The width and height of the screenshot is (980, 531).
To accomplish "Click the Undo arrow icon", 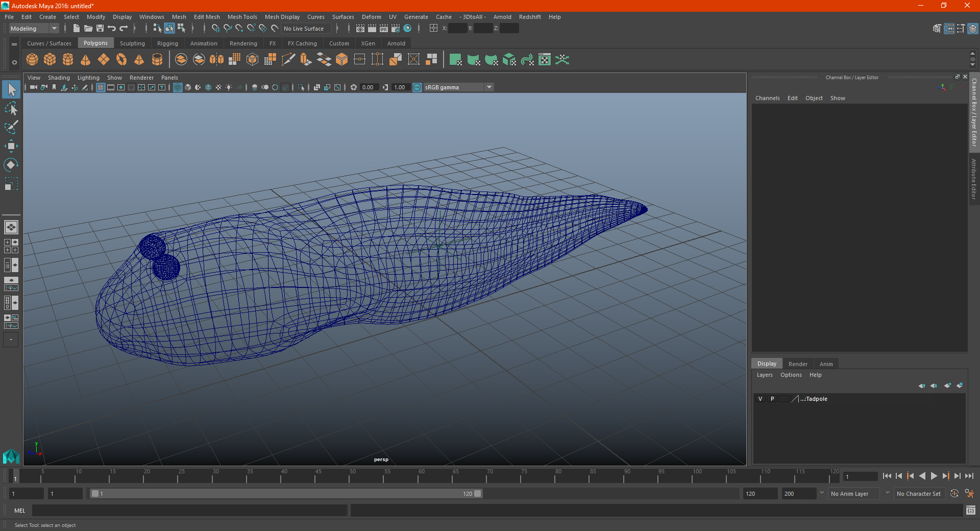I will [112, 29].
